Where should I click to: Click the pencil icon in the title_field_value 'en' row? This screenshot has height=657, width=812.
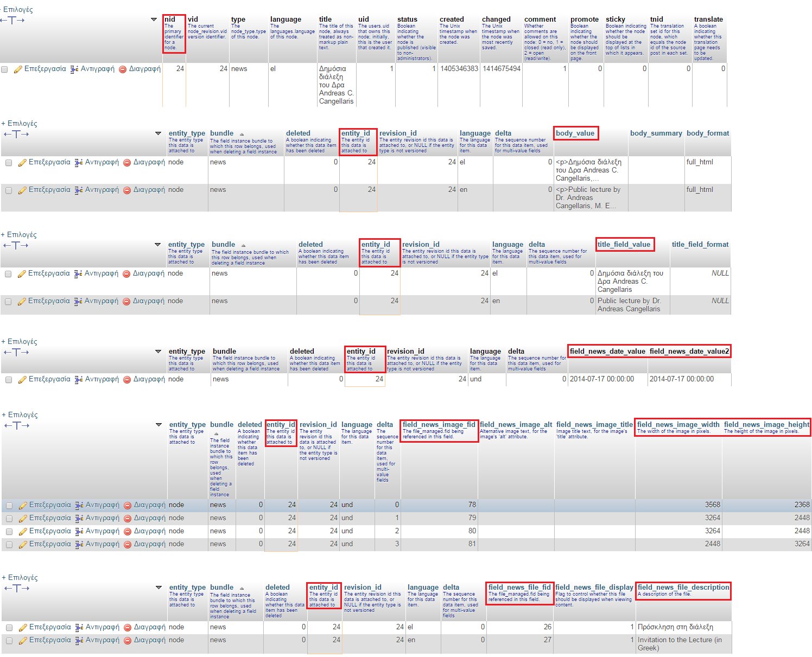pos(22,302)
